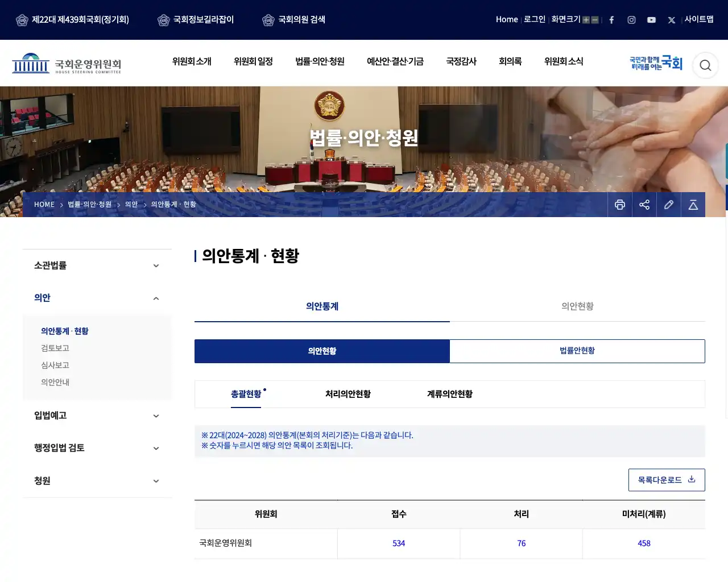This screenshot has width=728, height=582.
Task: Open the X (Twitter) icon link
Action: point(671,20)
